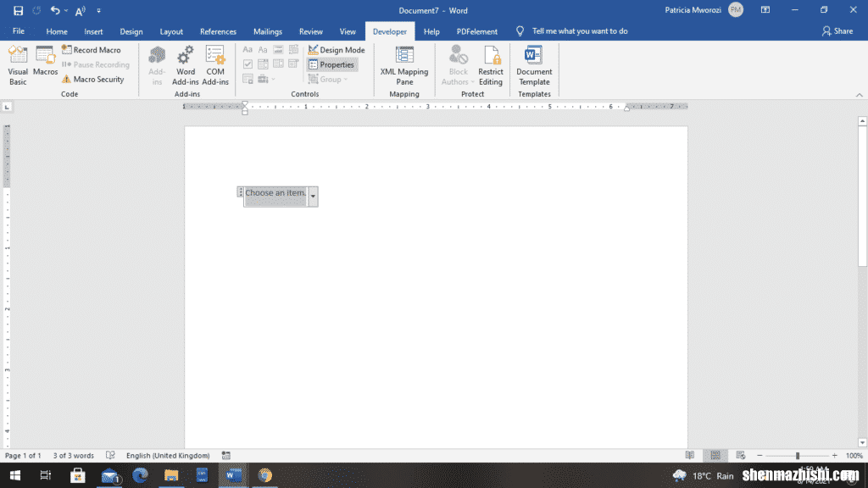
Task: Open XML Mapping Pane
Action: pos(404,65)
